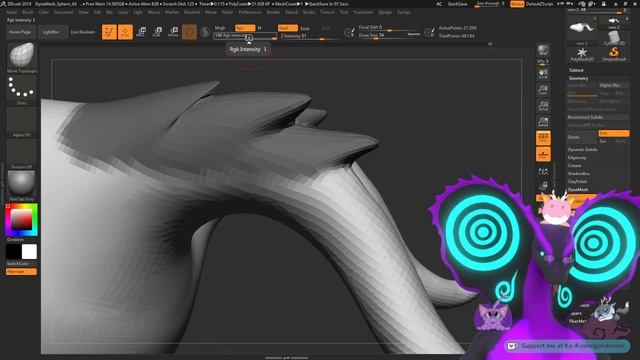The height and width of the screenshot is (360, 640).
Task: Select the Scale transform icon
Action: (157, 32)
